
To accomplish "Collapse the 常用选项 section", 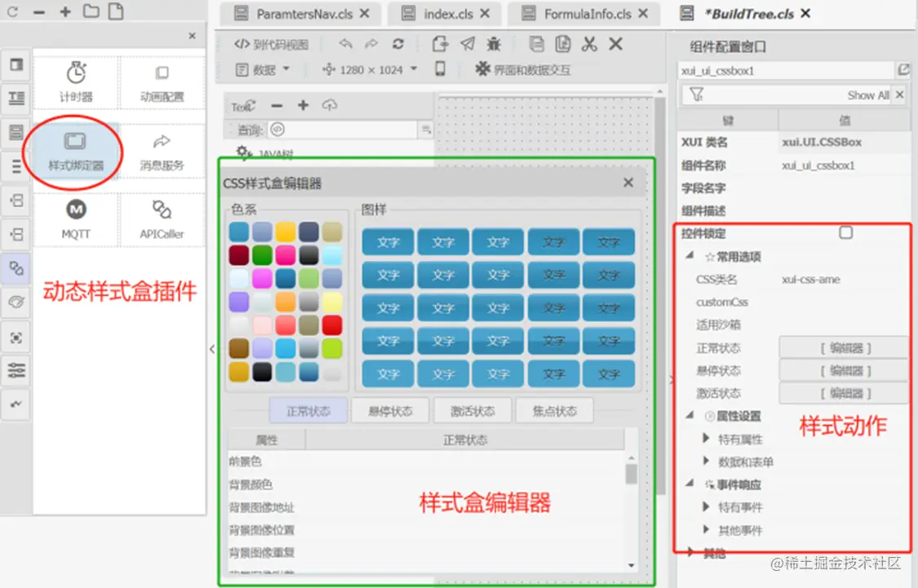I will click(x=690, y=256).
